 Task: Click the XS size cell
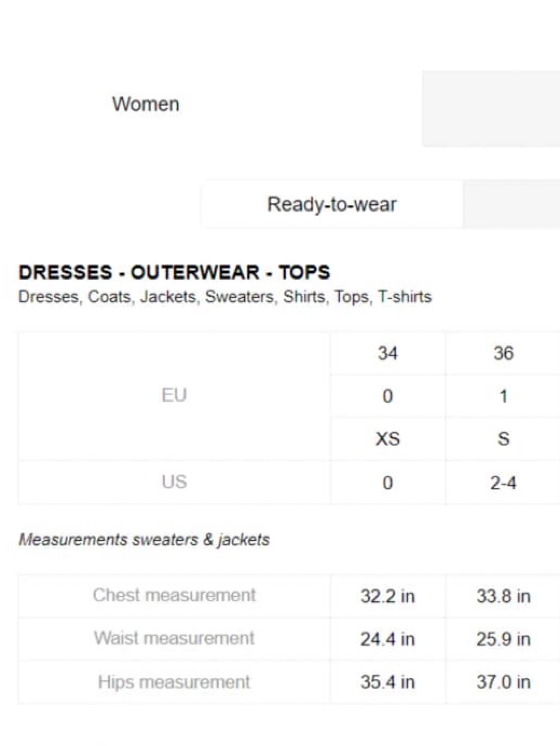pyautogui.click(x=388, y=439)
